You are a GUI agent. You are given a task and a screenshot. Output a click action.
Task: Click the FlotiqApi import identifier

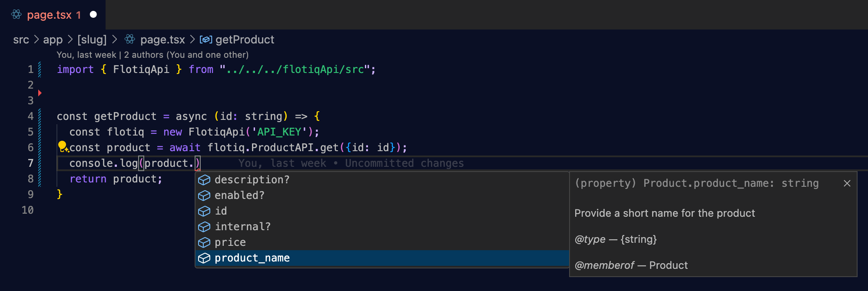tap(141, 69)
